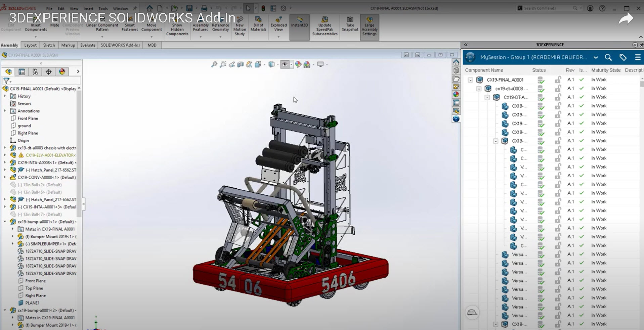Switch to SOLIDWORKS Add-Ins tab
This screenshot has height=330, width=644.
(x=120, y=45)
